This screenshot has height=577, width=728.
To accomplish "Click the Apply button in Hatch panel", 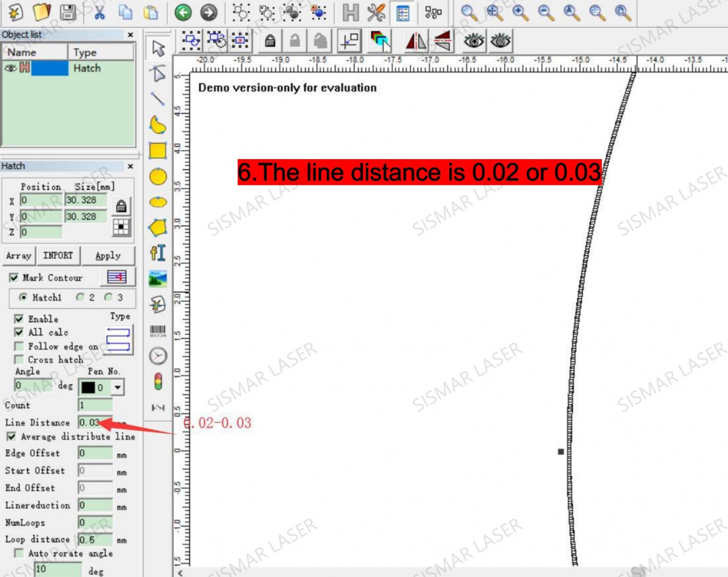I will click(108, 256).
